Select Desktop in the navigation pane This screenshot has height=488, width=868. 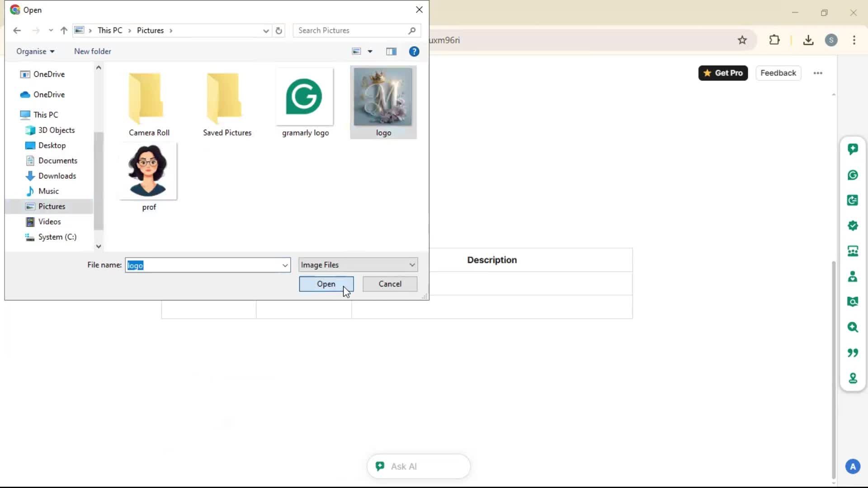52,145
